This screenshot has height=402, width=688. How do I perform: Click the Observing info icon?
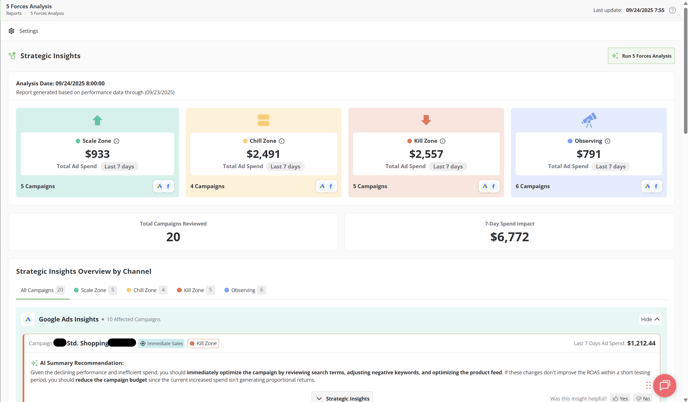[608, 141]
